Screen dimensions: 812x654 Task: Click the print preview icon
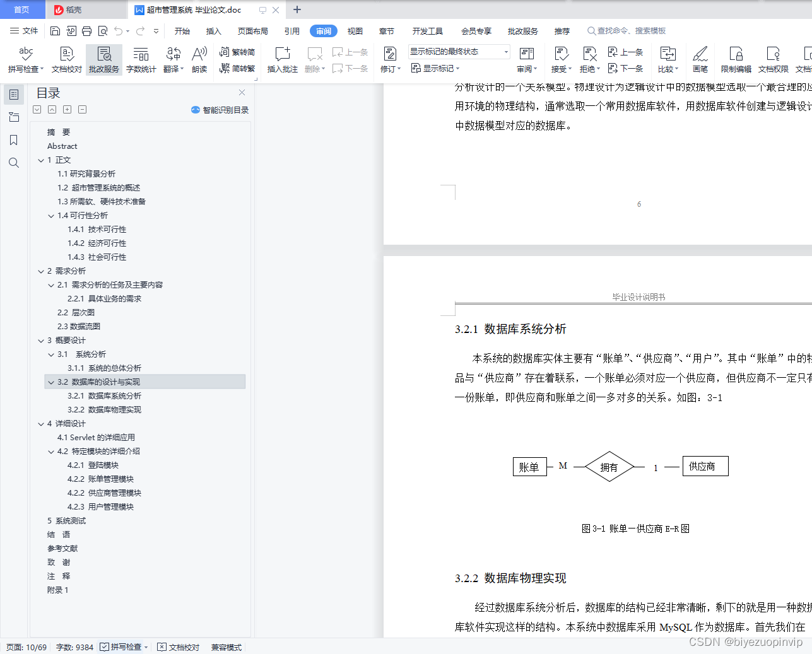pyautogui.click(x=103, y=31)
